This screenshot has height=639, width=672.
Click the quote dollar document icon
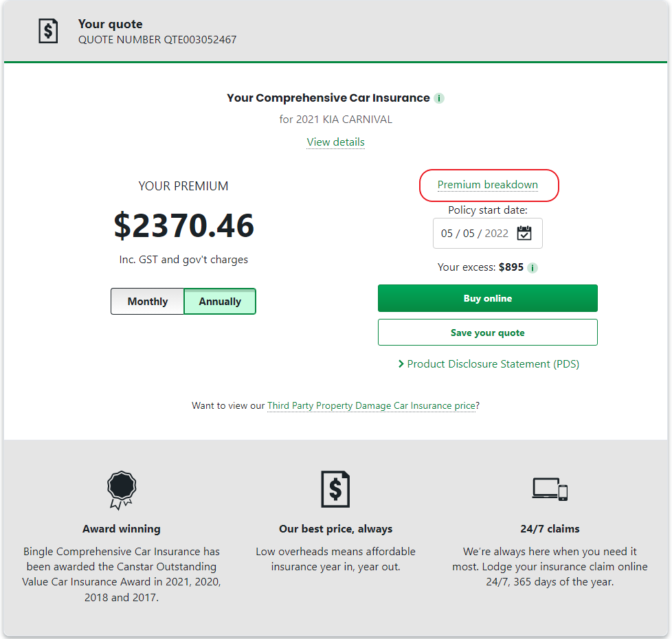point(48,32)
